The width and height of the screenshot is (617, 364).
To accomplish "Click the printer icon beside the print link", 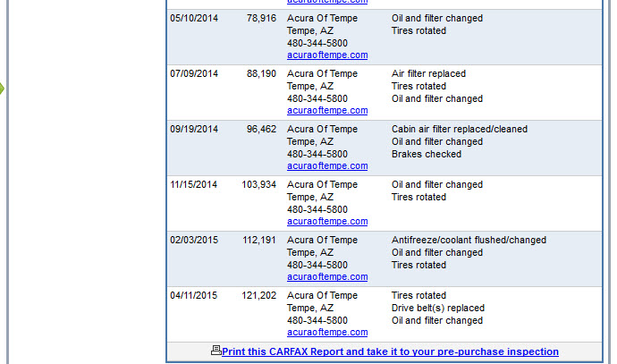I will tap(216, 351).
